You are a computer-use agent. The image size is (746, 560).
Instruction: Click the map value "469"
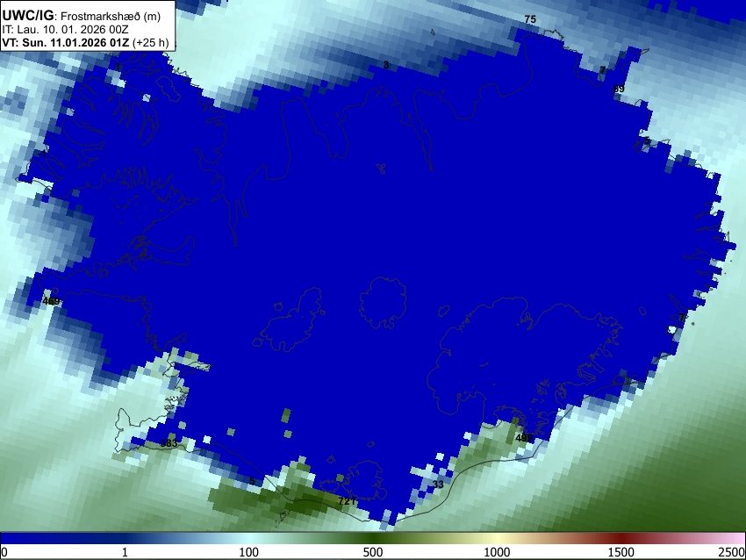pos(51,301)
